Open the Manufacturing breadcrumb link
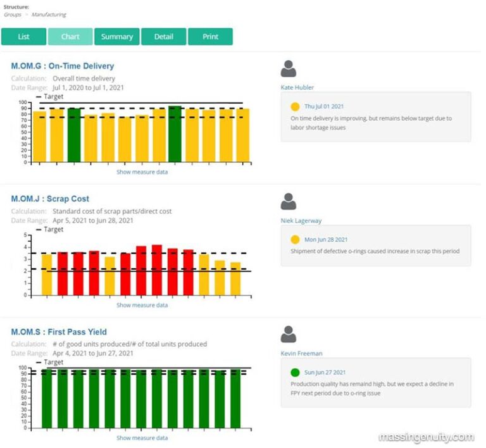 pos(49,15)
